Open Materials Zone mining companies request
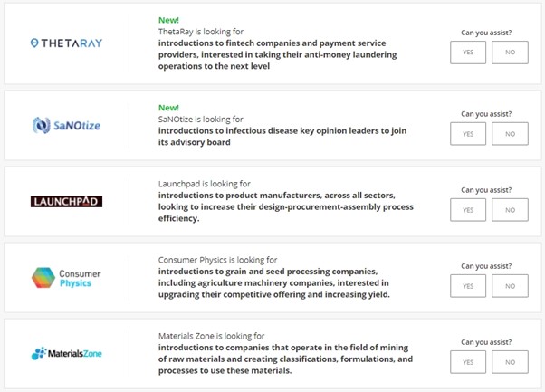The width and height of the screenshot is (545, 392). [285, 359]
